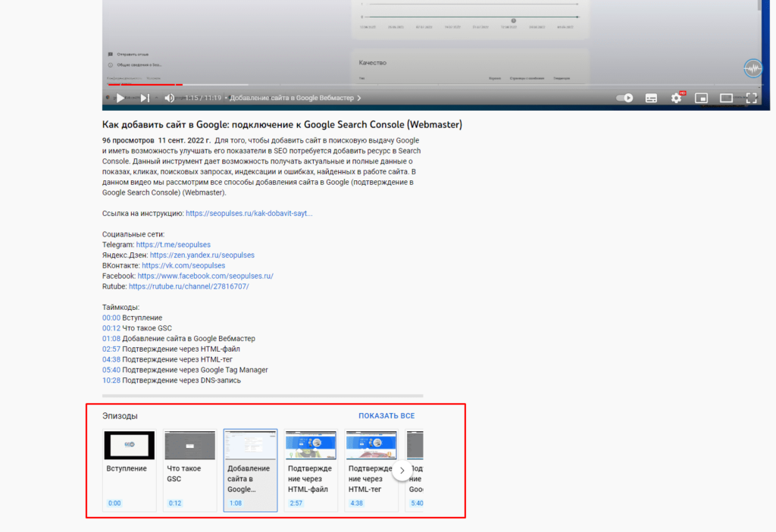776x532 pixels.
Task: Open the Telegram t.me/seopulses link
Action: pyautogui.click(x=174, y=245)
